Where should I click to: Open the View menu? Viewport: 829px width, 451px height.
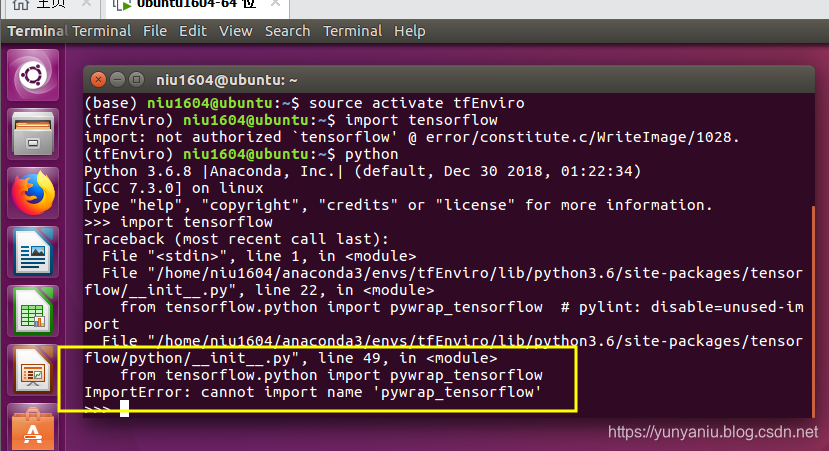tap(235, 31)
